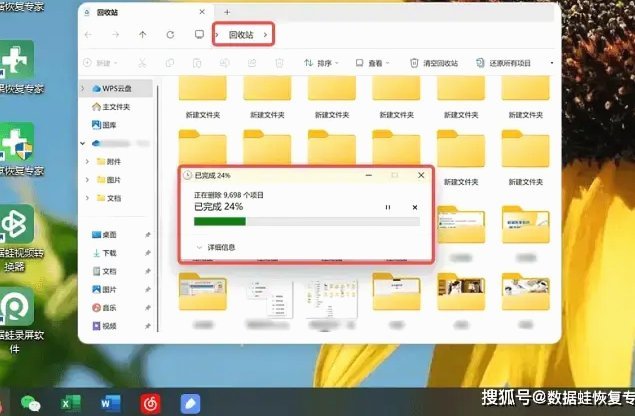Minimize the 已完成 24% dialog

[369, 175]
